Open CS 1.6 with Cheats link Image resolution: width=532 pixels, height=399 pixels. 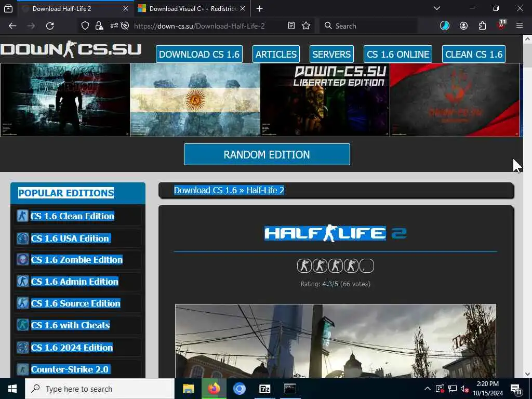70,325
